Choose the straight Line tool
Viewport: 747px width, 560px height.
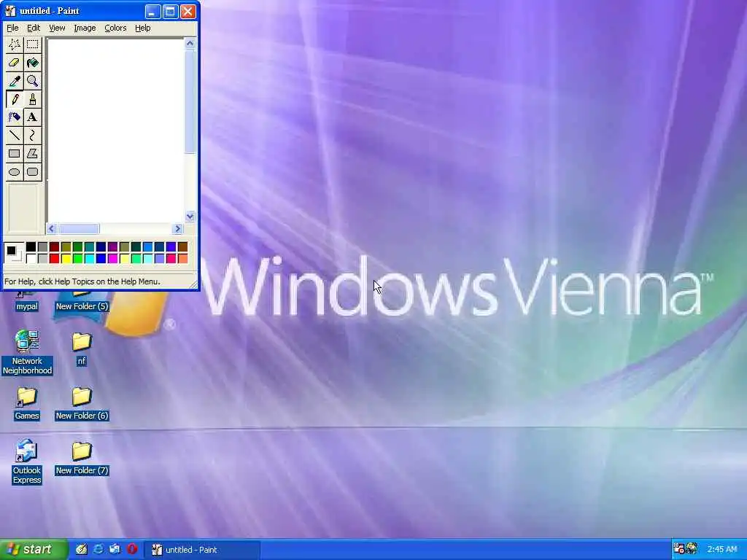[x=15, y=135]
